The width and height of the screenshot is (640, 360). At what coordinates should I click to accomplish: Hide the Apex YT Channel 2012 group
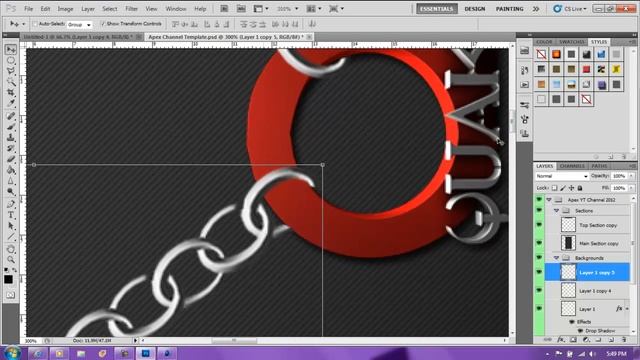539,200
